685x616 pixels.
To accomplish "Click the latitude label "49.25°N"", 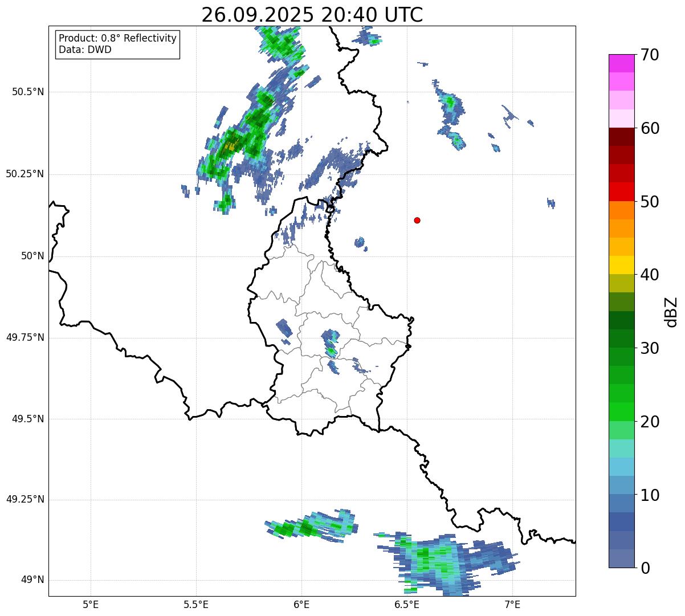I will pos(25,499).
